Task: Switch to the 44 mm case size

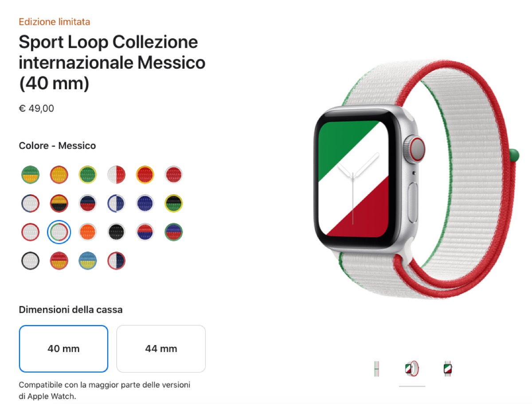Action: (x=161, y=349)
